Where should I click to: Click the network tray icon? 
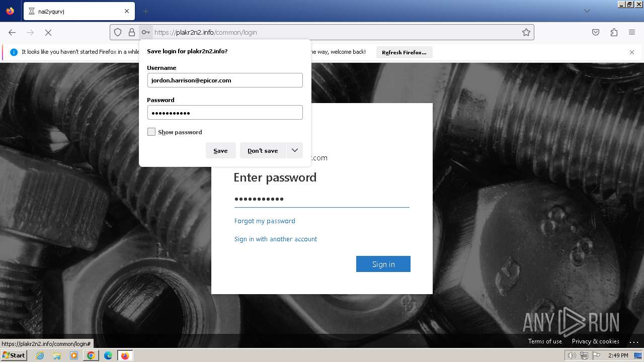point(584,355)
